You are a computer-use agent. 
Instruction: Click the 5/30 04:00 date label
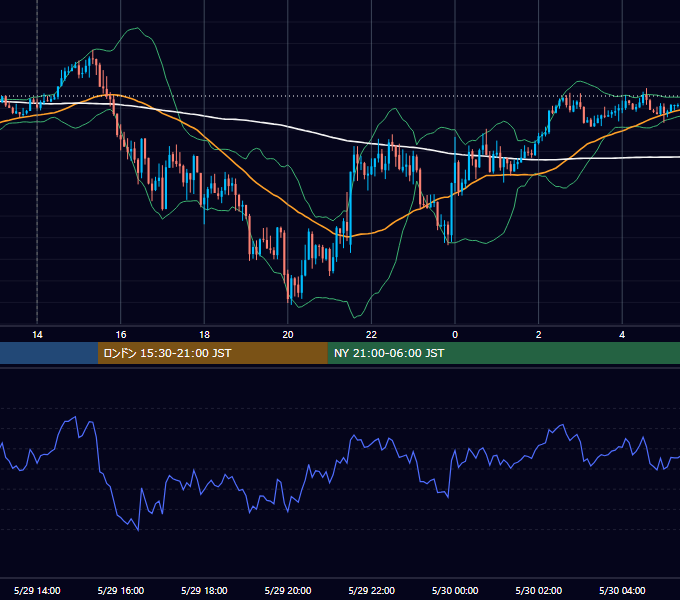pos(622,590)
